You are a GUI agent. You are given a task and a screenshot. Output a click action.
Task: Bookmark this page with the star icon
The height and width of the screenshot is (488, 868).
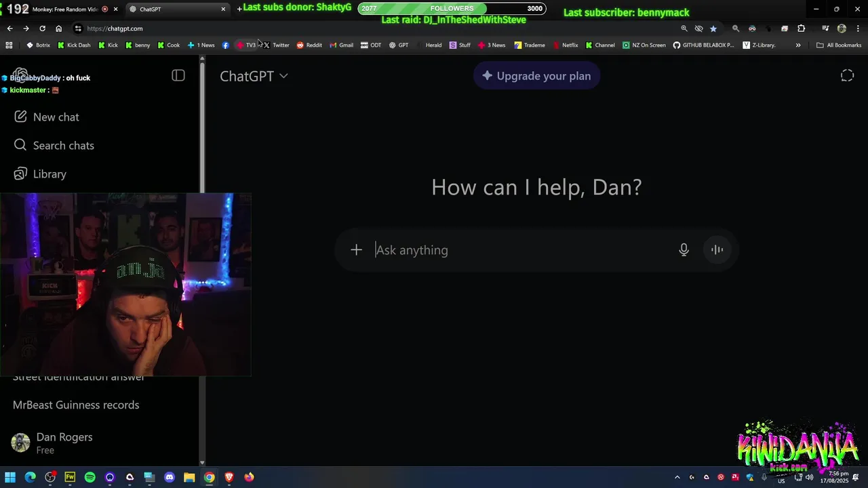point(713,28)
